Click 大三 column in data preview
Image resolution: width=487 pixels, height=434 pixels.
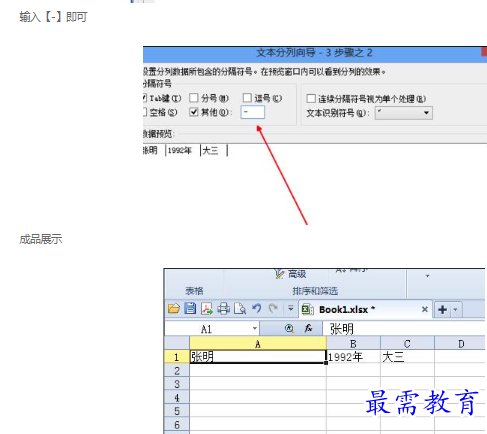pos(214,150)
